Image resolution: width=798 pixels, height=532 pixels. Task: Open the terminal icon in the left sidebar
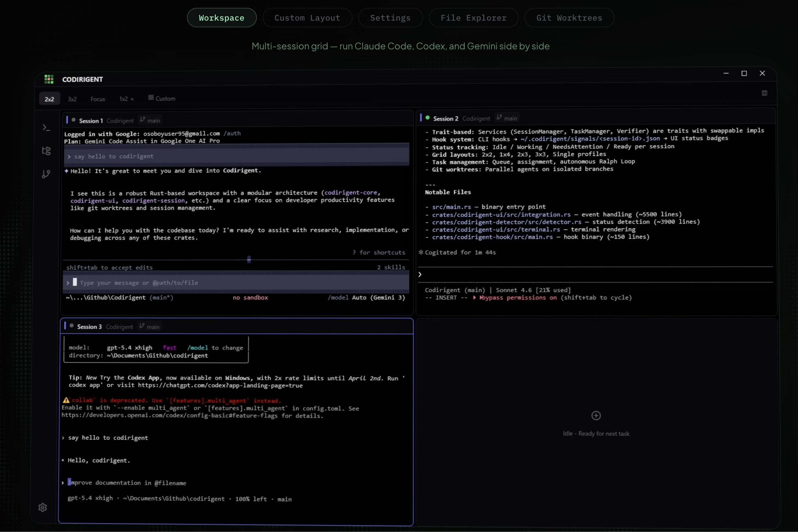coord(46,127)
